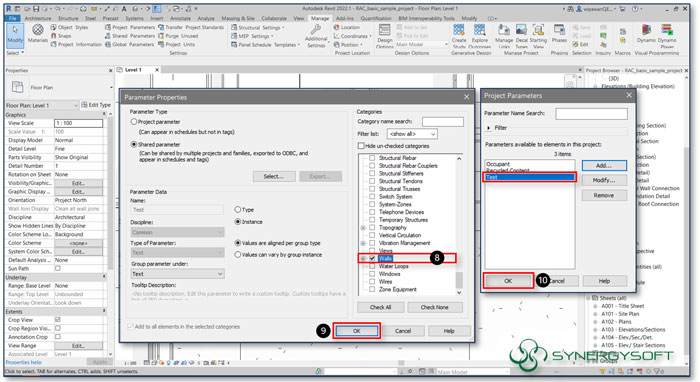This screenshot has width=700, height=382.
Task: Open Project Information
Action: coord(76,44)
